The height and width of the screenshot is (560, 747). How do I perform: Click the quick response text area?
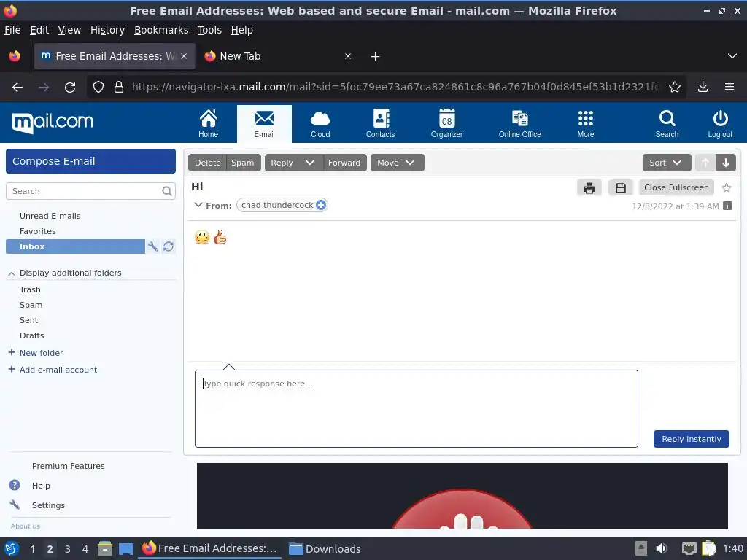click(x=417, y=408)
